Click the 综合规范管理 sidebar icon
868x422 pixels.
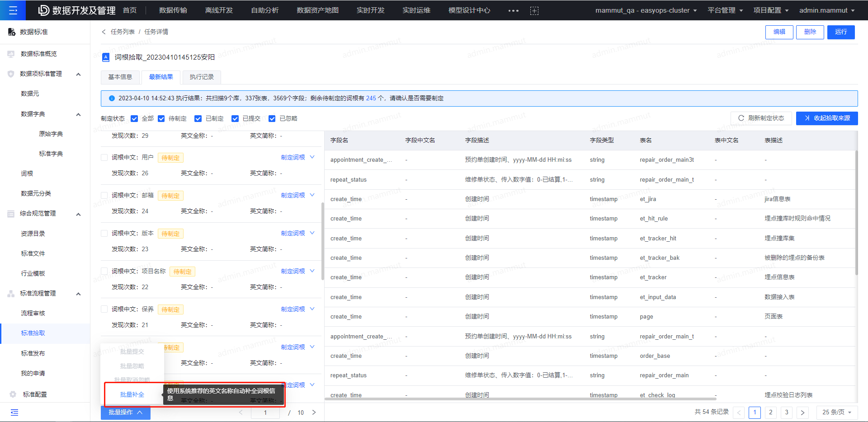pyautogui.click(x=11, y=214)
